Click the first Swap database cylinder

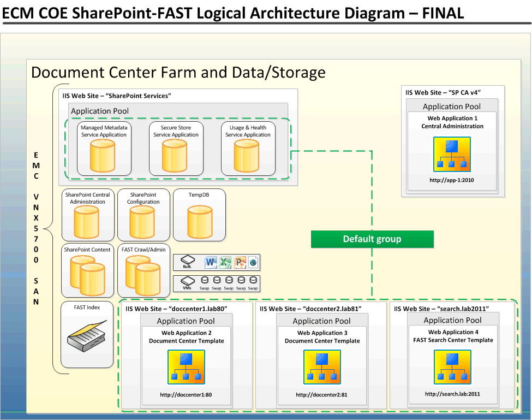pos(204,280)
